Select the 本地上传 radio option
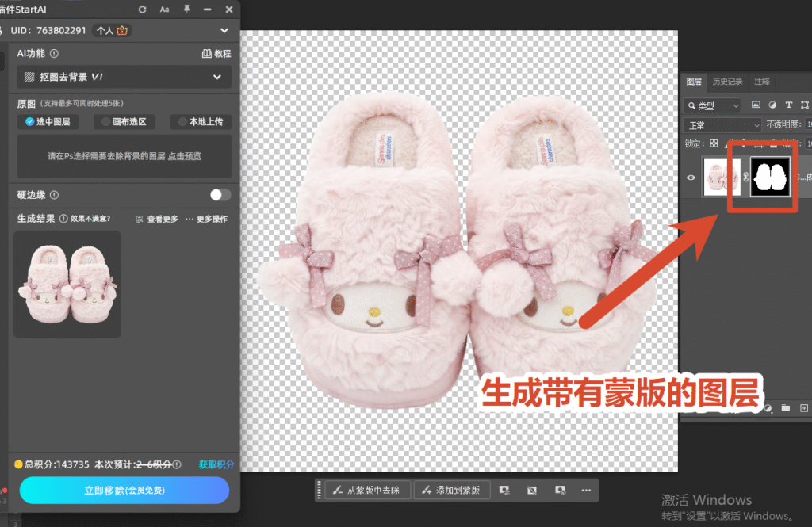 coord(201,122)
